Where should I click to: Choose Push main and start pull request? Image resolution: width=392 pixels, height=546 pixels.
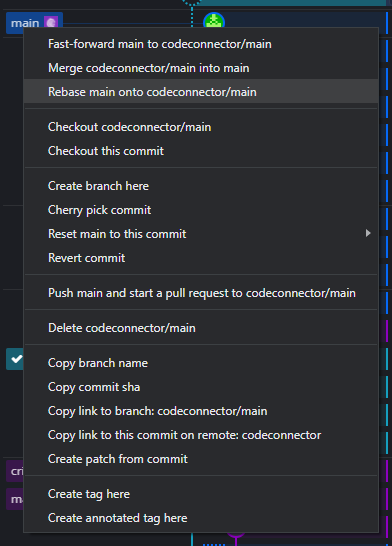click(201, 293)
